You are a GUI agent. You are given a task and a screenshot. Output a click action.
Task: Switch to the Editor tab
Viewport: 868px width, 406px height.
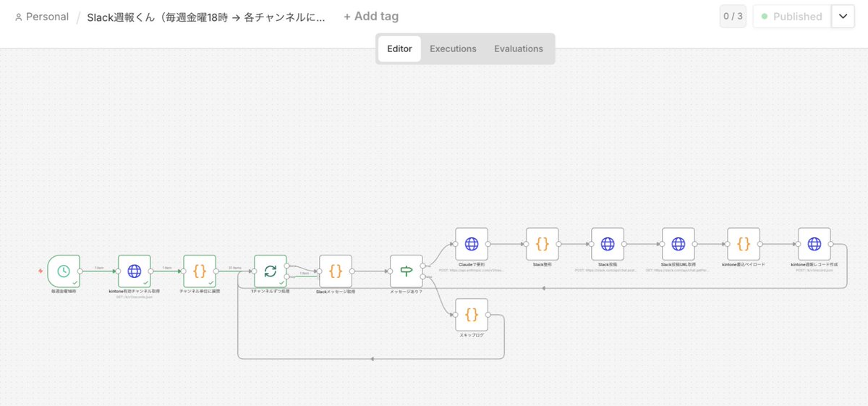point(399,48)
